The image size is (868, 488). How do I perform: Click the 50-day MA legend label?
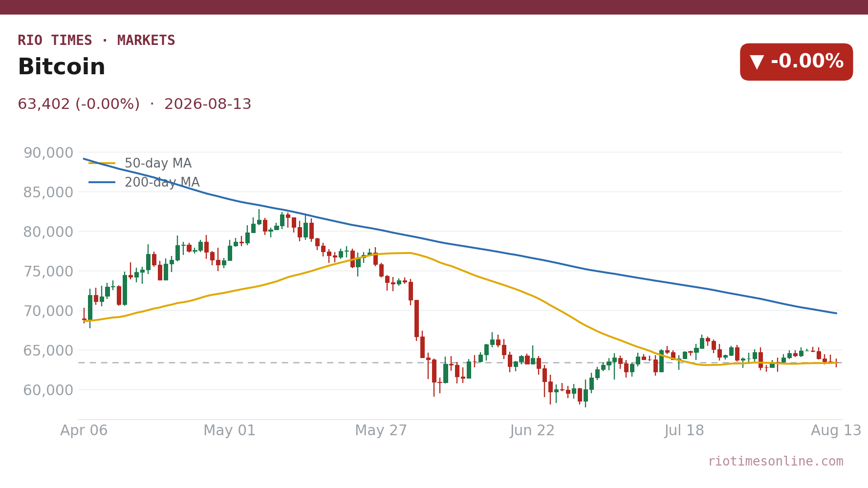158,163
